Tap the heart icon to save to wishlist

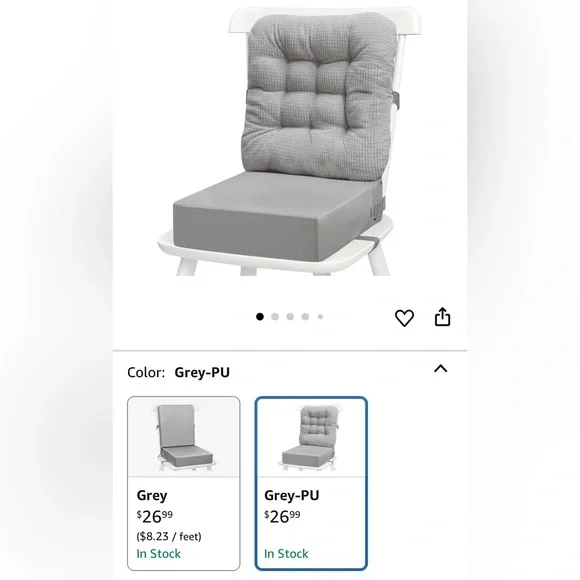tap(404, 318)
